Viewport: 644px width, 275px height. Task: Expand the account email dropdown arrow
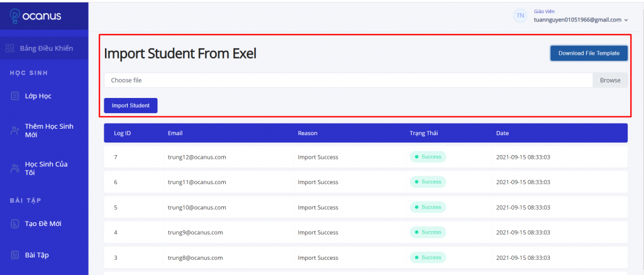tap(626, 20)
